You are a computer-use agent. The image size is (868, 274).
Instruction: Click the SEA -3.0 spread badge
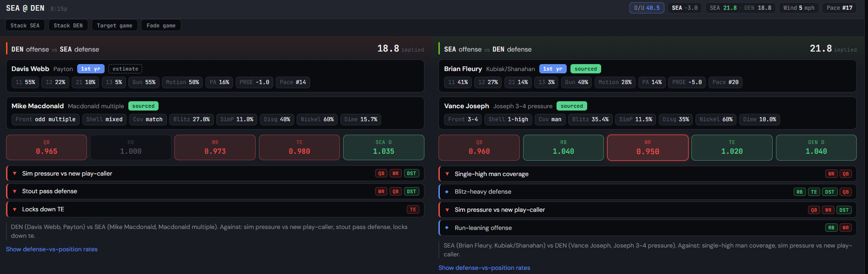click(x=685, y=8)
